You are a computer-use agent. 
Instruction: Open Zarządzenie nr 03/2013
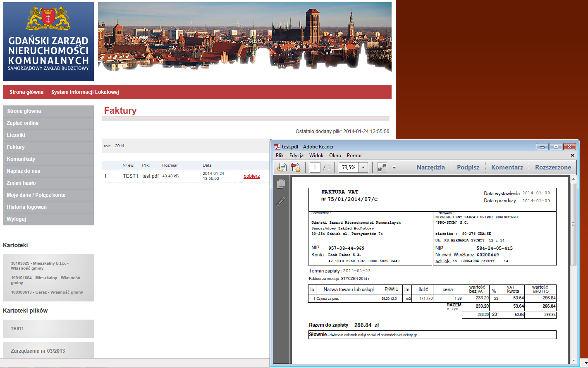coord(38,351)
